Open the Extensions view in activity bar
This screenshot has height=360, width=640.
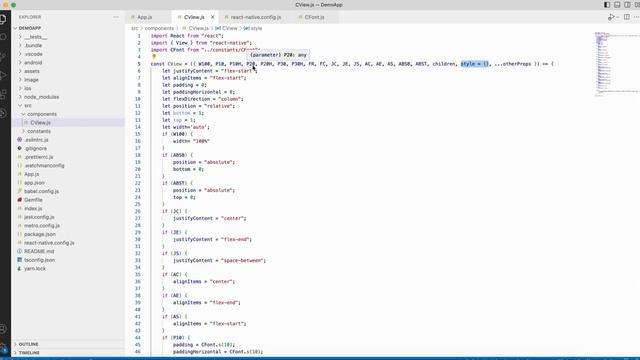pyautogui.click(x=3, y=94)
